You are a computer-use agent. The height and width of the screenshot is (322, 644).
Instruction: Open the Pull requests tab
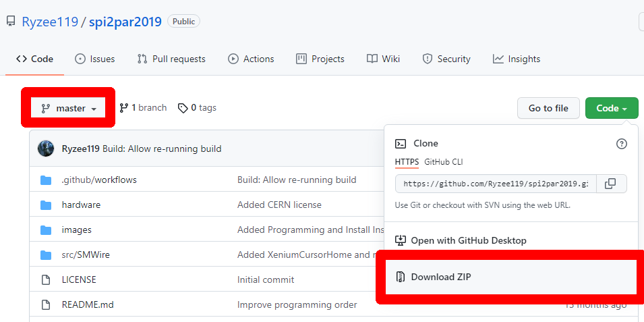tap(171, 59)
